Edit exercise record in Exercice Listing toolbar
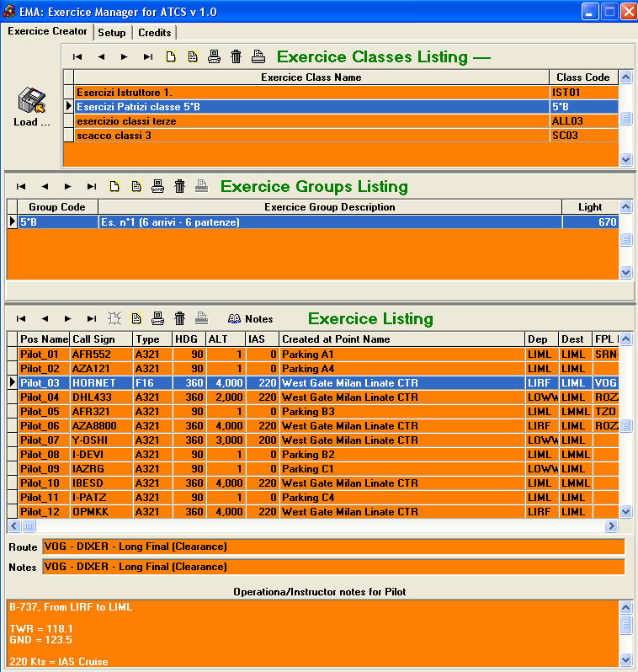Image resolution: width=638 pixels, height=672 pixels. tap(136, 318)
